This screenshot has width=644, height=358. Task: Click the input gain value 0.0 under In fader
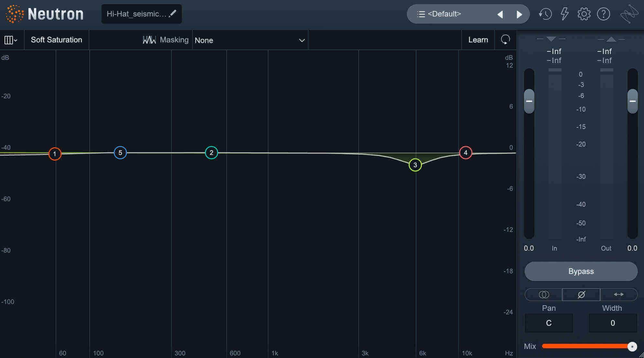point(529,248)
